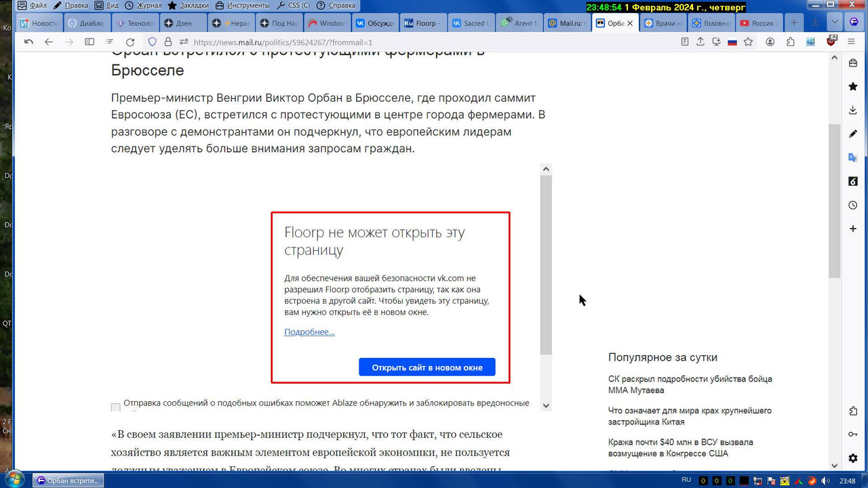Open the history clock icon in the sidebar
868x488 pixels.
(x=852, y=205)
